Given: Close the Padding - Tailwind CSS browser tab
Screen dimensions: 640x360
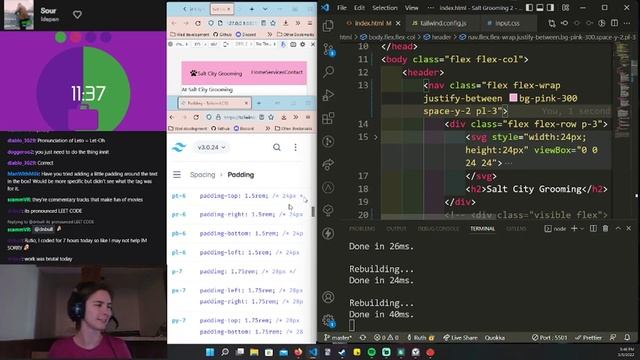Looking at the screenshot, I should click(x=246, y=103).
